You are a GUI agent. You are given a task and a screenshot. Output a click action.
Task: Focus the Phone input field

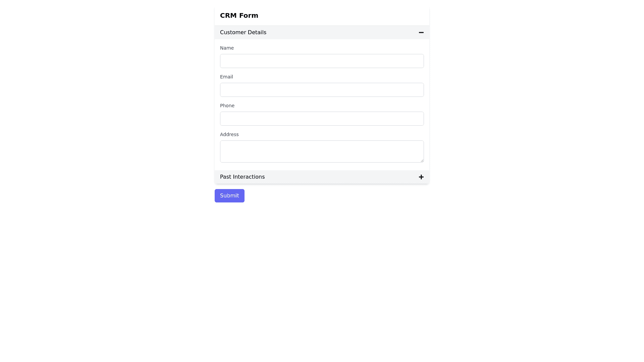click(x=322, y=119)
